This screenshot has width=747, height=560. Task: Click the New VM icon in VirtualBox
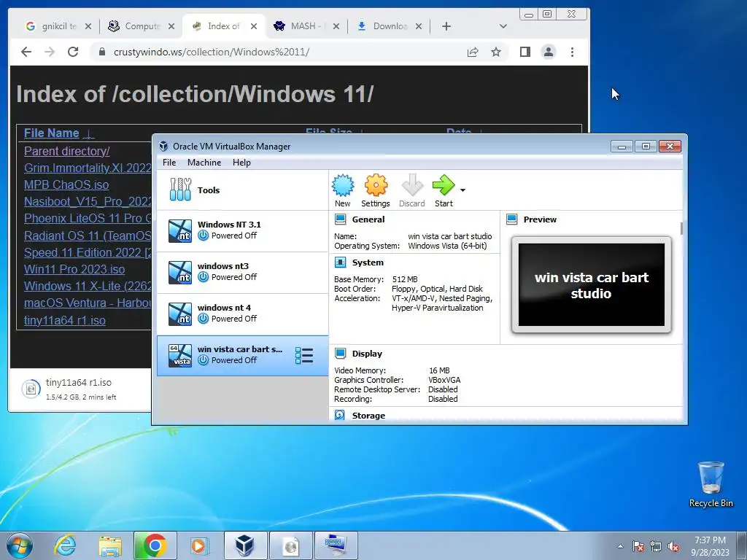pos(343,190)
